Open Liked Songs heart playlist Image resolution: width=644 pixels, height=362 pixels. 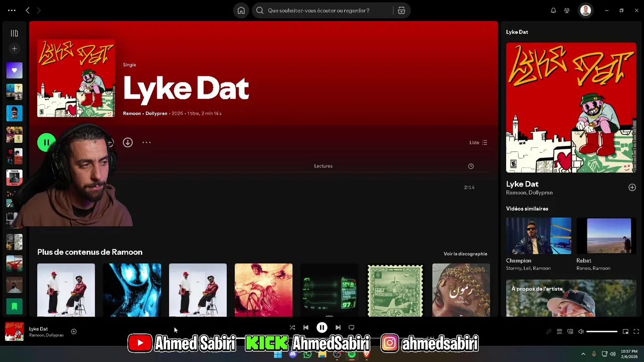click(14, 70)
